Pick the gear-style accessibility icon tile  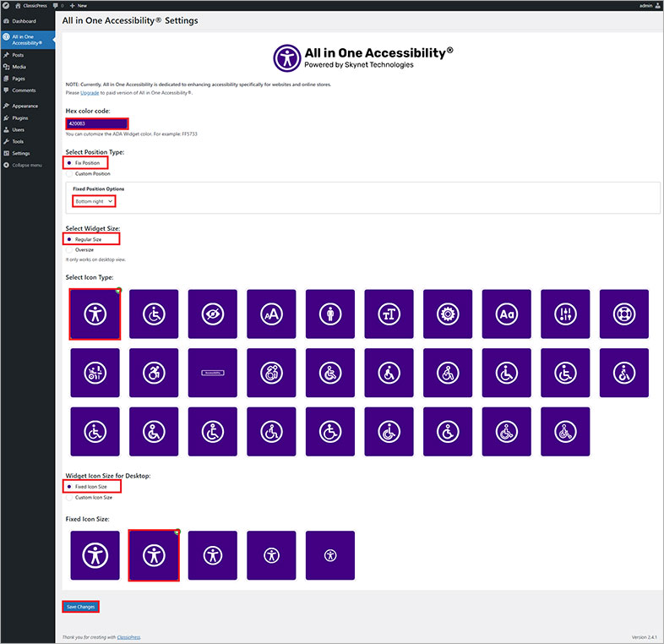pos(448,314)
